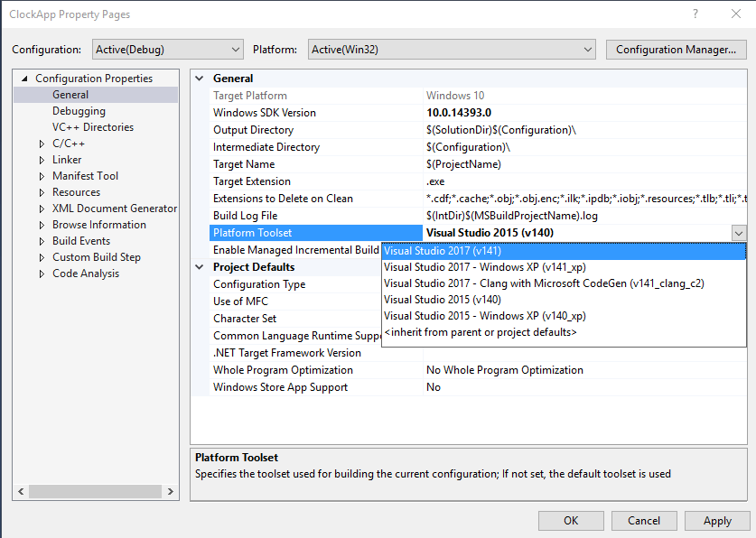756x538 pixels.
Task: Select General in the properties tree
Action: coord(70,95)
